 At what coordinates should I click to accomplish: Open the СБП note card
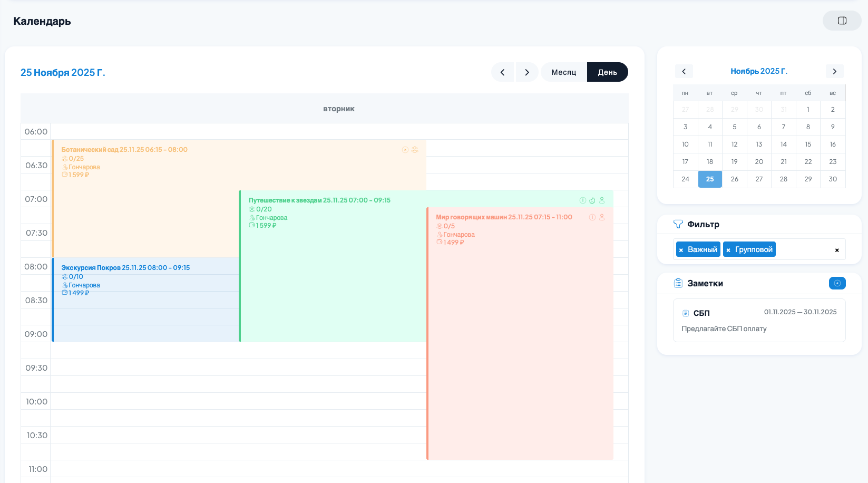759,321
